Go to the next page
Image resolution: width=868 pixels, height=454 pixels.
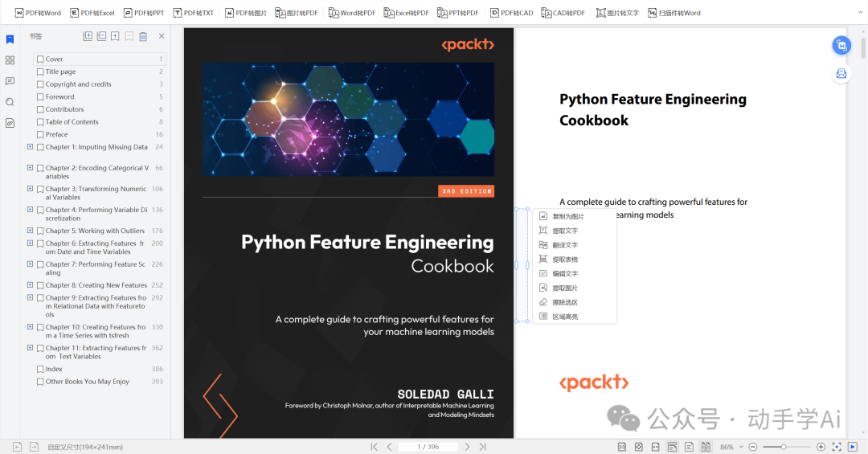[x=467, y=447]
